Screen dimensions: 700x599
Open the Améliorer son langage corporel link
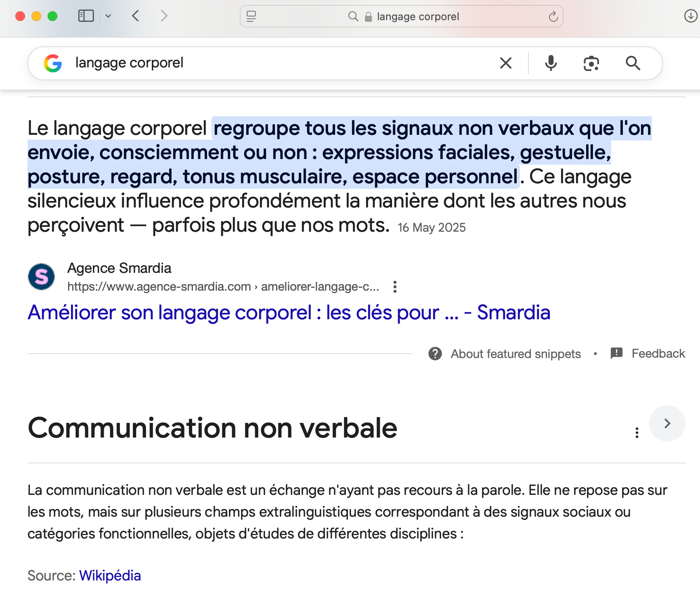tap(289, 312)
